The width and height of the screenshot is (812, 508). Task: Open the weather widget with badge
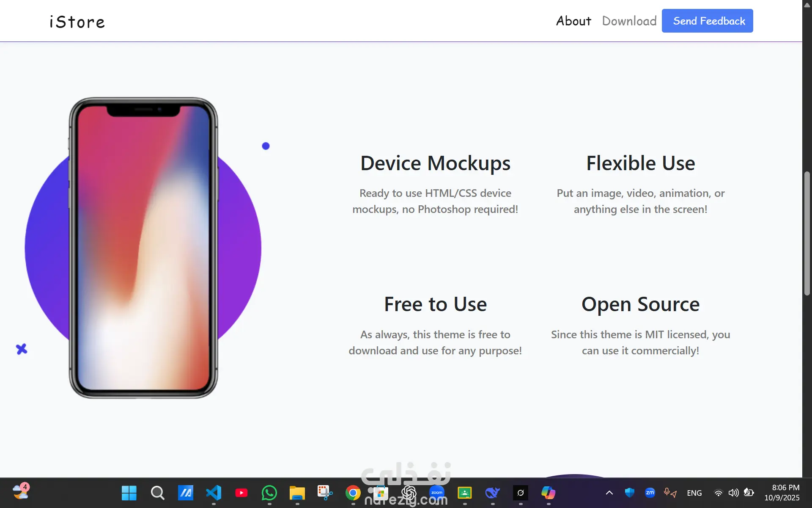tap(20, 492)
